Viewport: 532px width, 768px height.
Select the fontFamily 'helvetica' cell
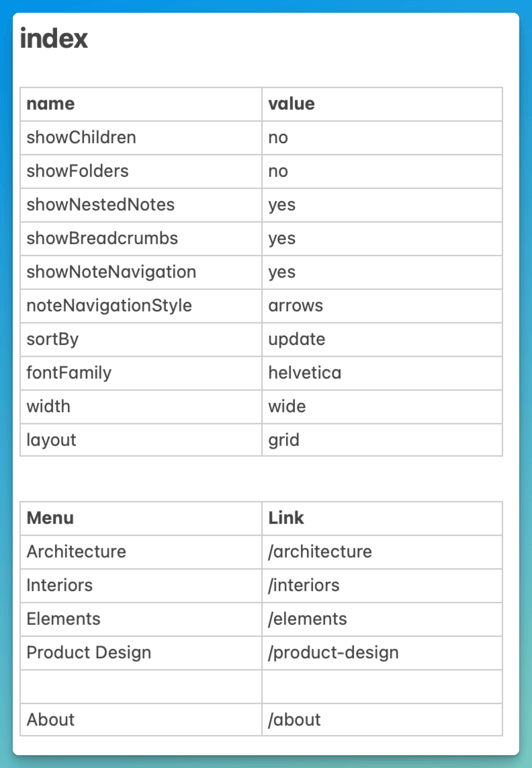(382, 373)
